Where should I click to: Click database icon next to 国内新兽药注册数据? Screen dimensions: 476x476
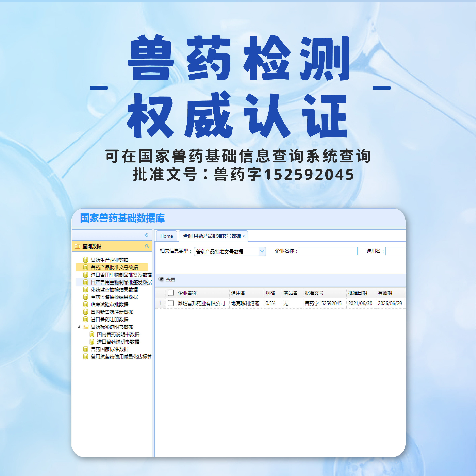[86, 312]
